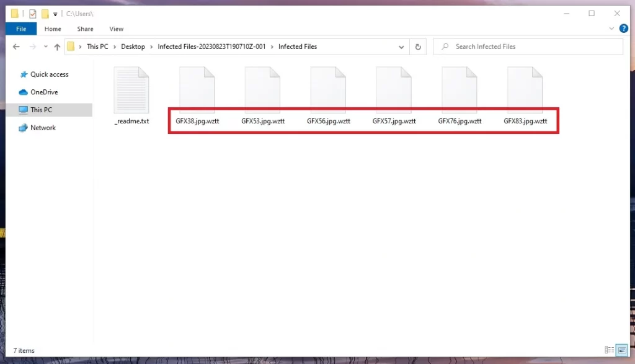Click the GFX38.jpg.wztt file name label

point(197,121)
